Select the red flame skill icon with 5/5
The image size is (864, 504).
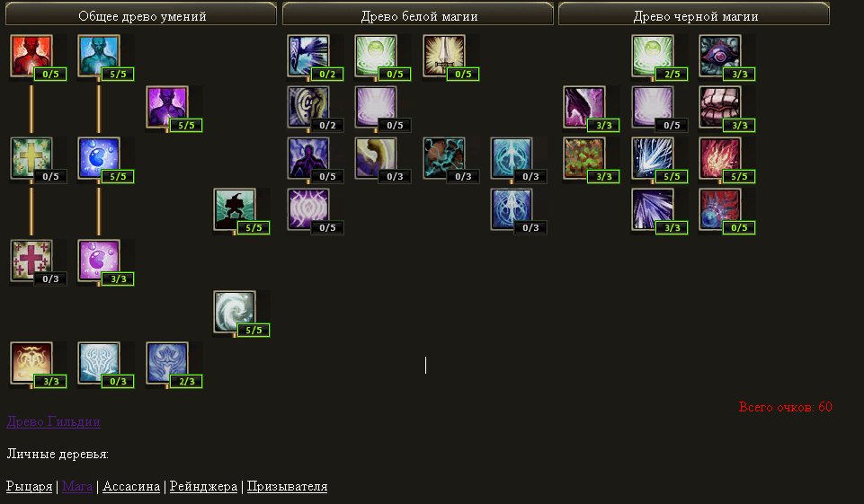[x=720, y=158]
